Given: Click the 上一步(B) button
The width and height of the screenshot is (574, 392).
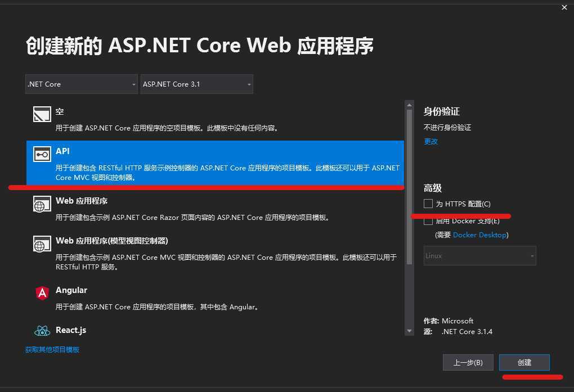Looking at the screenshot, I should click(468, 362).
